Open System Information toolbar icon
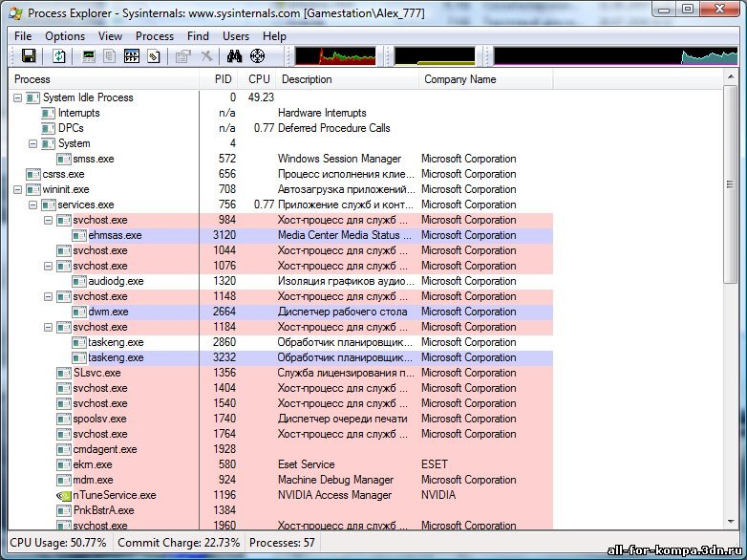The image size is (747, 560). [89, 56]
